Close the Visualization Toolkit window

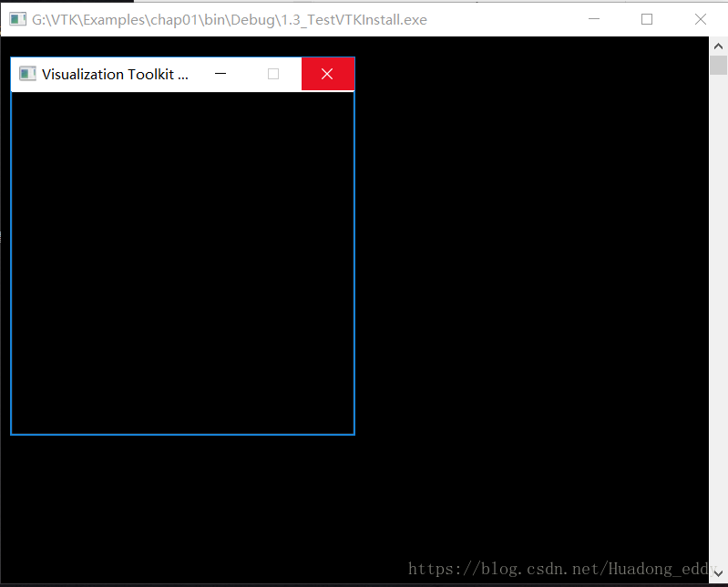point(328,74)
